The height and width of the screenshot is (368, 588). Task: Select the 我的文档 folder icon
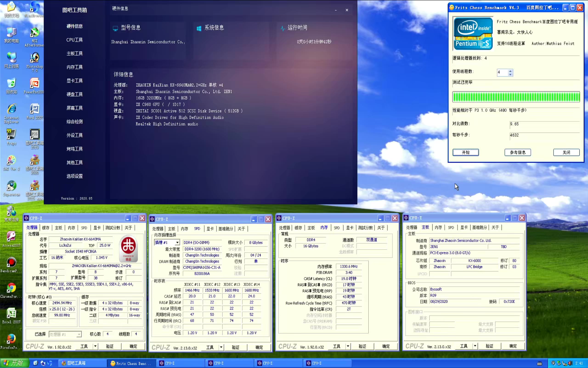point(11,9)
